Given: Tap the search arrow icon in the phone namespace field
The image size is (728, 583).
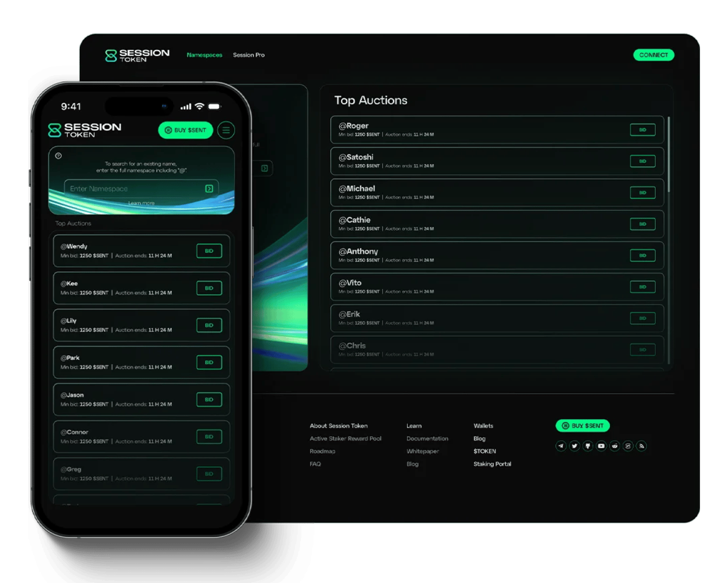Looking at the screenshot, I should click(209, 188).
